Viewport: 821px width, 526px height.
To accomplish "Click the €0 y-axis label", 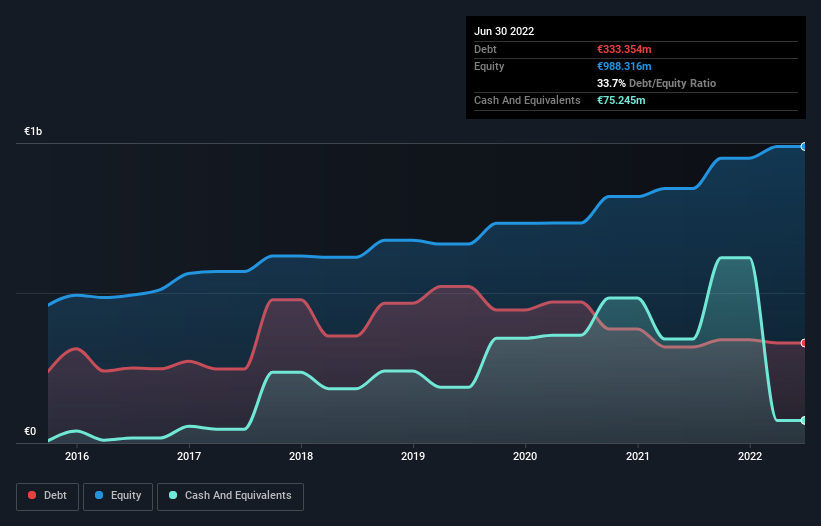I will pos(30,431).
